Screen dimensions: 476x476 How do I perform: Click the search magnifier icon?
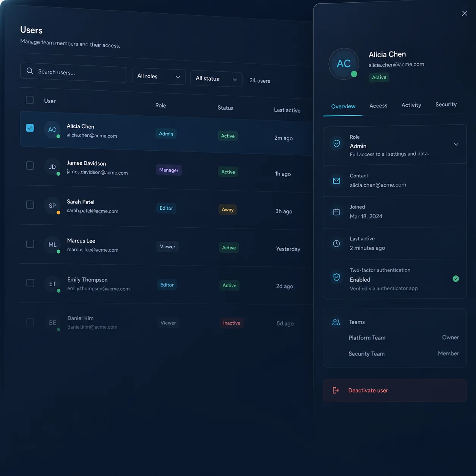[30, 71]
